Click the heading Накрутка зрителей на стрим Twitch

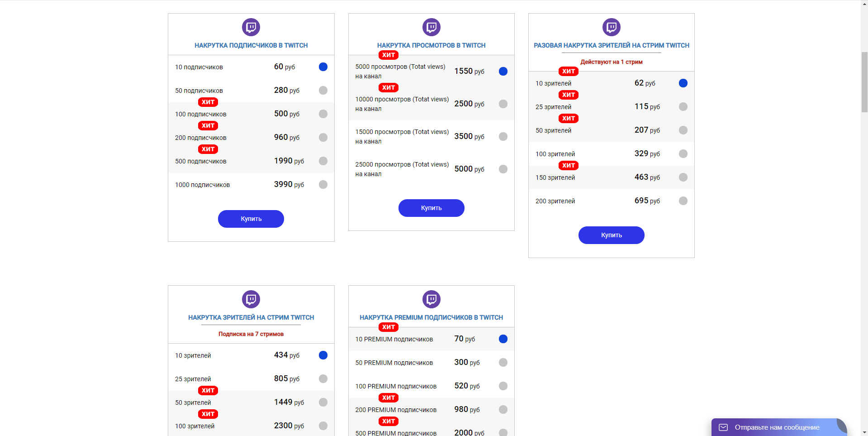251,318
